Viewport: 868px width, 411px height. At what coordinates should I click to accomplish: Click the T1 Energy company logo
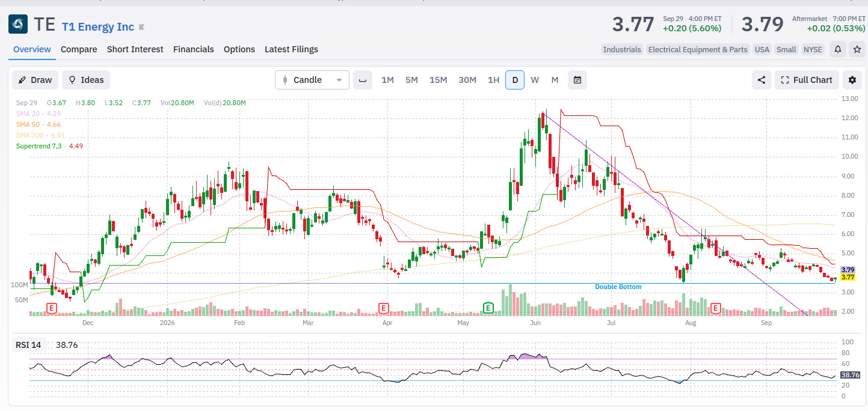[x=18, y=24]
